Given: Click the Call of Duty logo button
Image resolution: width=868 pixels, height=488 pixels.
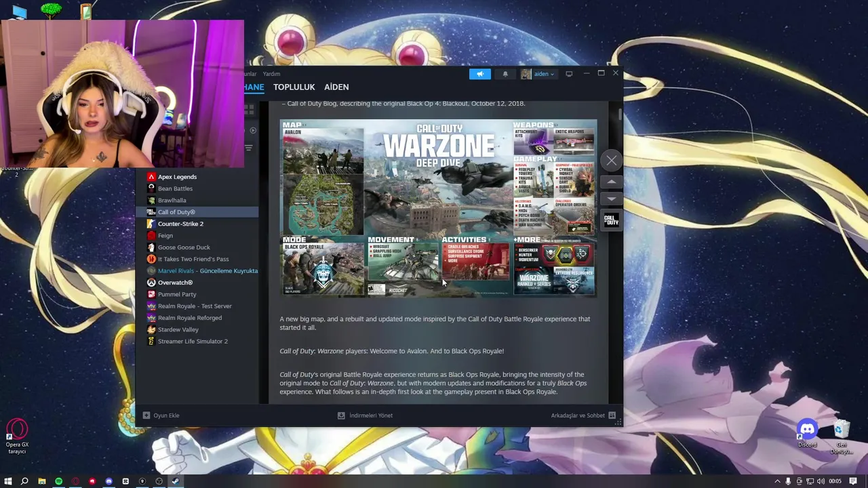Looking at the screenshot, I should pos(612,220).
